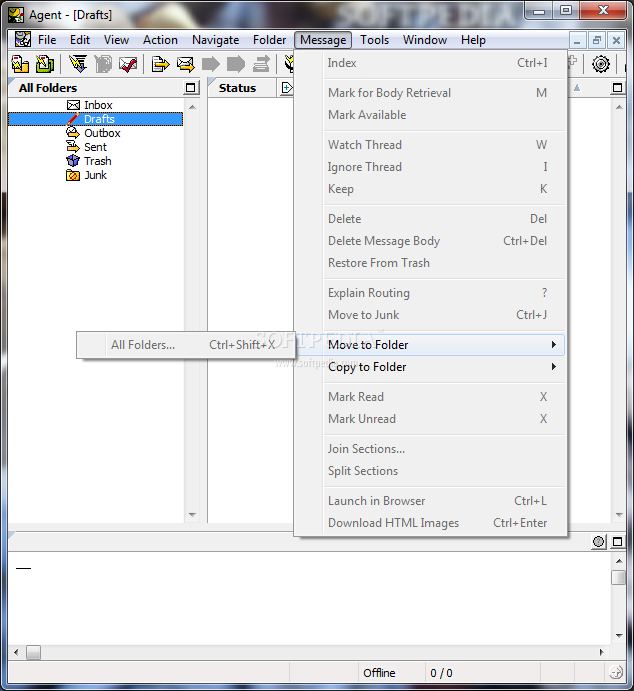
Task: Click the Outbox folder icon
Action: tap(73, 133)
